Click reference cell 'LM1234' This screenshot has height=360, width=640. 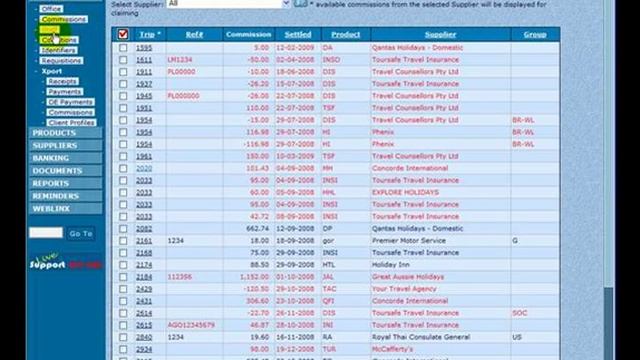pos(180,60)
